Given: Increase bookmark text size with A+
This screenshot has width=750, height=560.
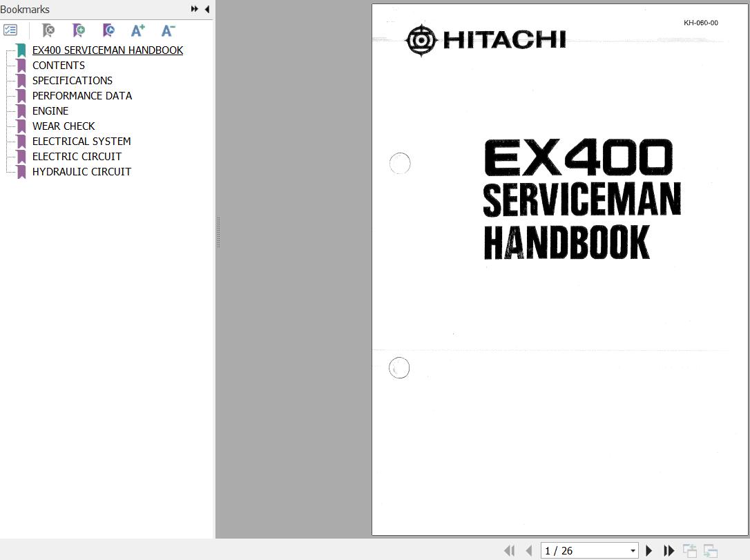Looking at the screenshot, I should (x=138, y=30).
